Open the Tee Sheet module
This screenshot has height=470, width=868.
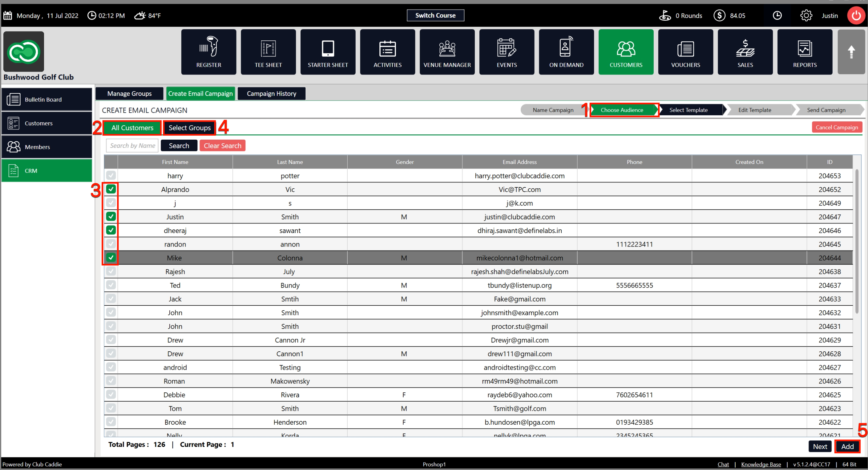pos(268,52)
